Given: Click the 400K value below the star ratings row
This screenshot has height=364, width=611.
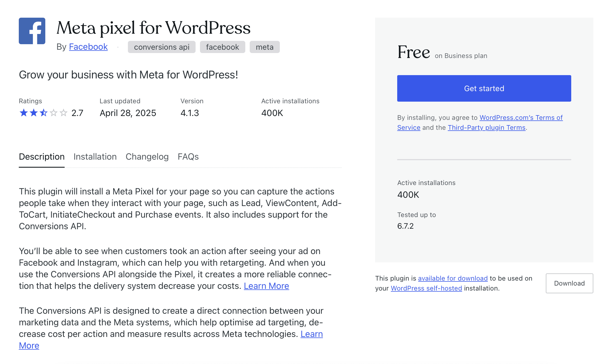Looking at the screenshot, I should tap(272, 113).
